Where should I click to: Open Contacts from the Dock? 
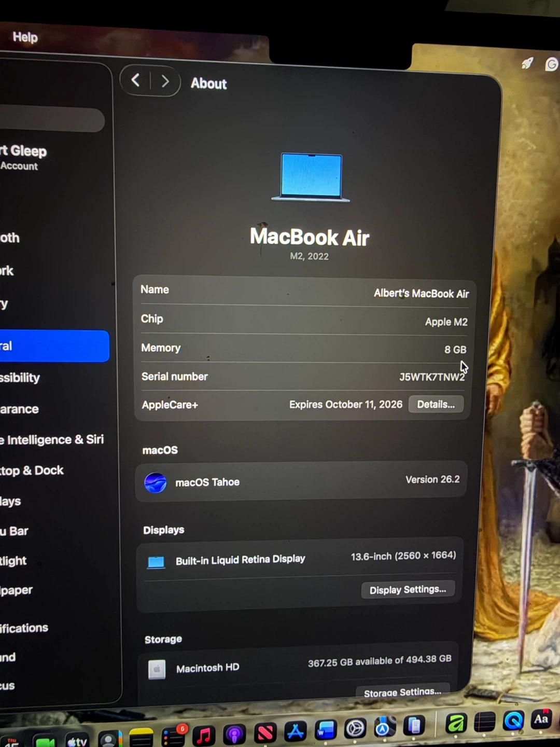tap(110, 739)
